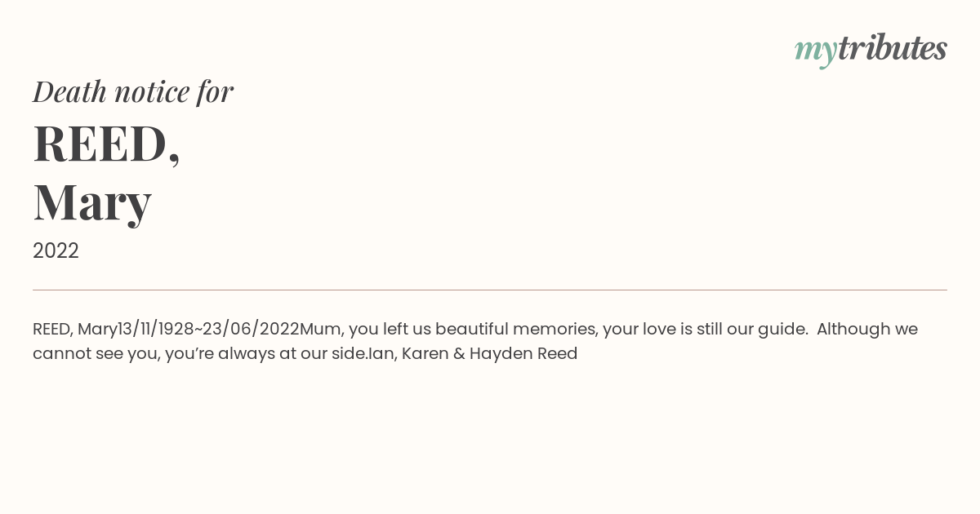
Task: Click the large "Mary" first name heading
Action: click(92, 202)
